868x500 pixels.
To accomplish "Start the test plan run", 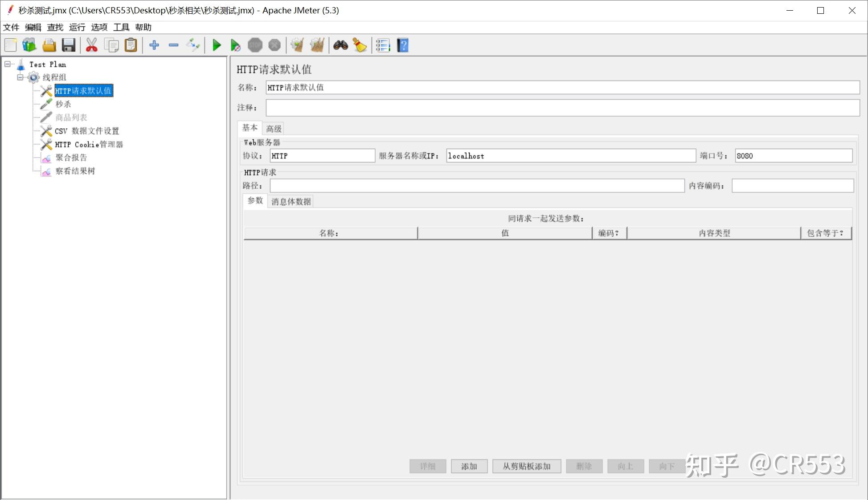I will coord(217,45).
